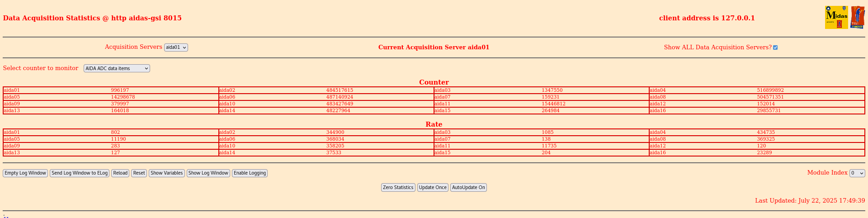Click Rate value 120 for aida12
This screenshot has height=218, width=868.
(x=761, y=146)
